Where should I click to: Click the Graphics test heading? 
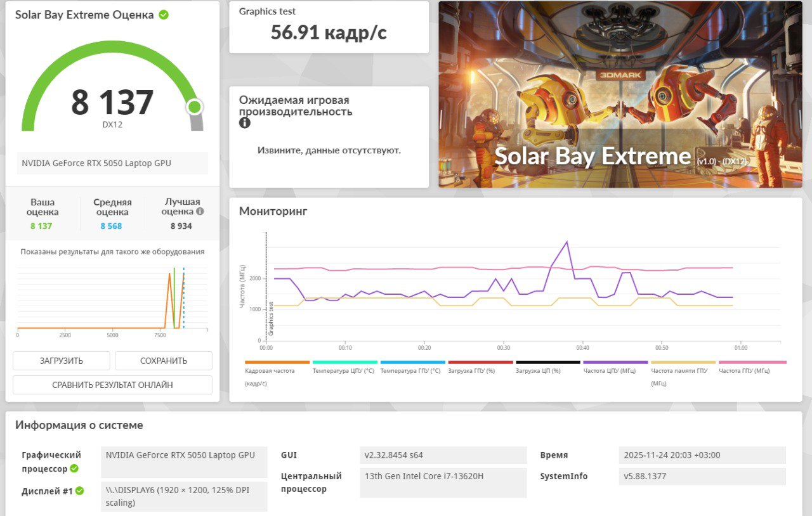pos(267,11)
